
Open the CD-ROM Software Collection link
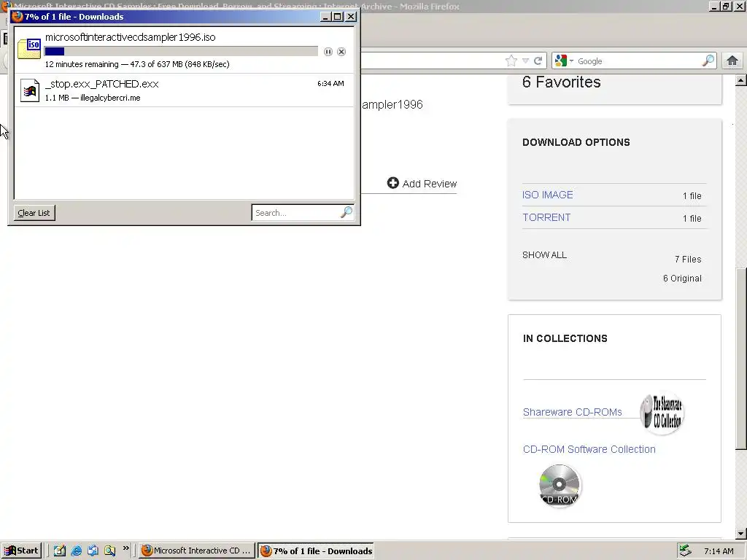pyautogui.click(x=589, y=449)
